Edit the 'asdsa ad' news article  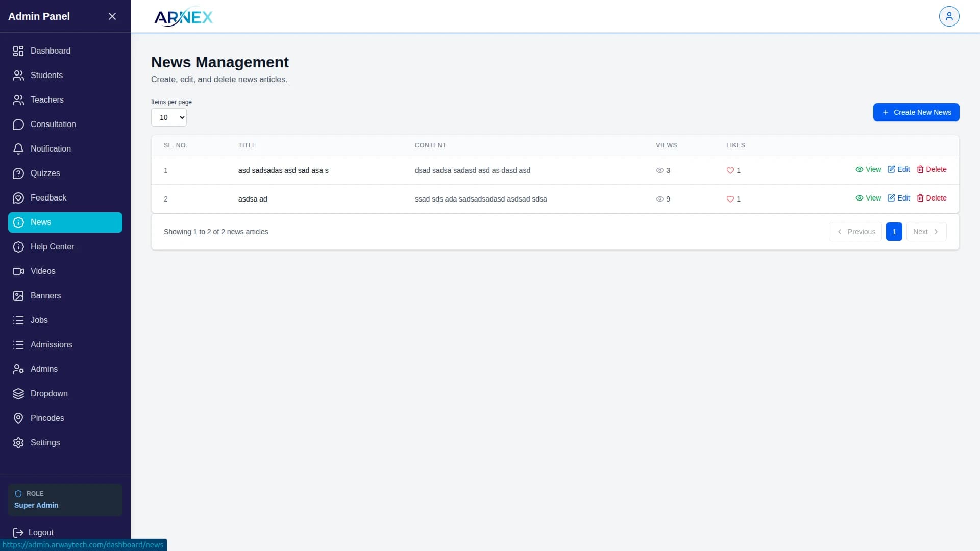point(898,198)
